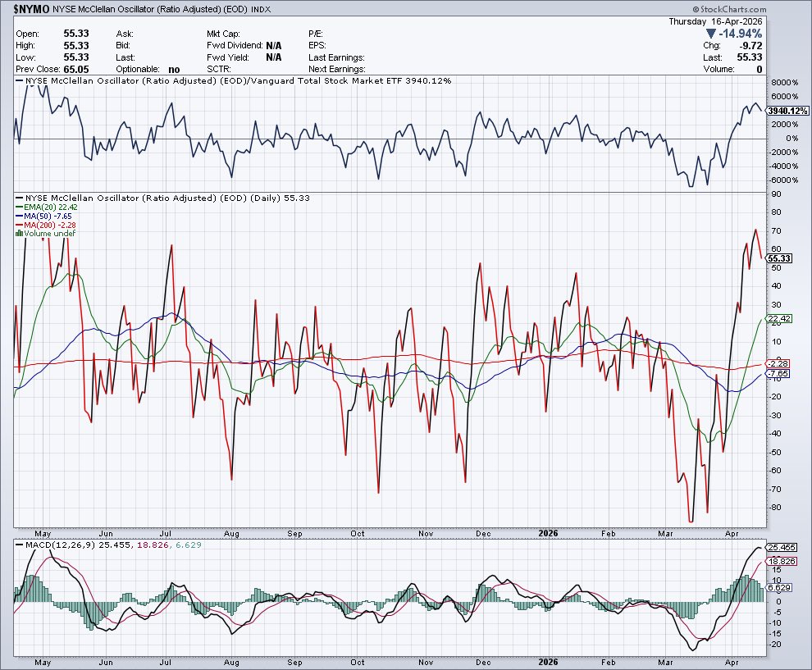Click the volume bars legend icon

19,234
